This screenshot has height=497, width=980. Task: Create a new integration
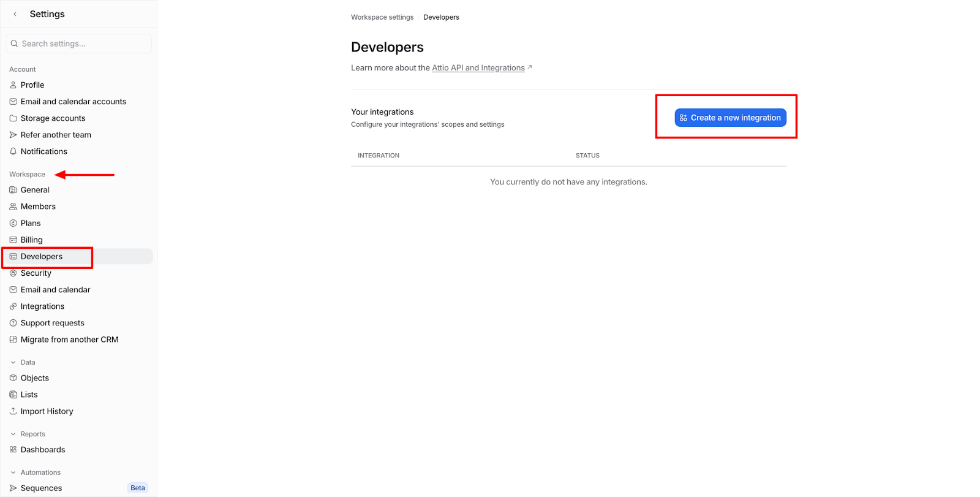click(x=730, y=118)
